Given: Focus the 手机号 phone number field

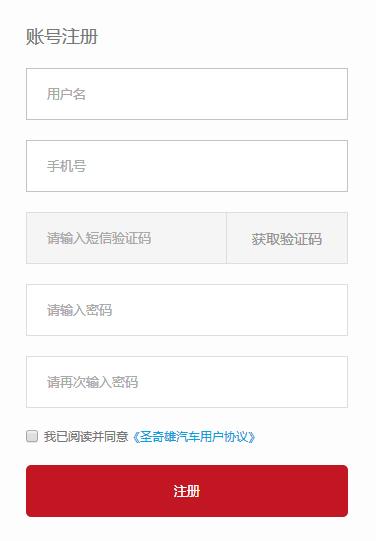Looking at the screenshot, I should point(187,166).
